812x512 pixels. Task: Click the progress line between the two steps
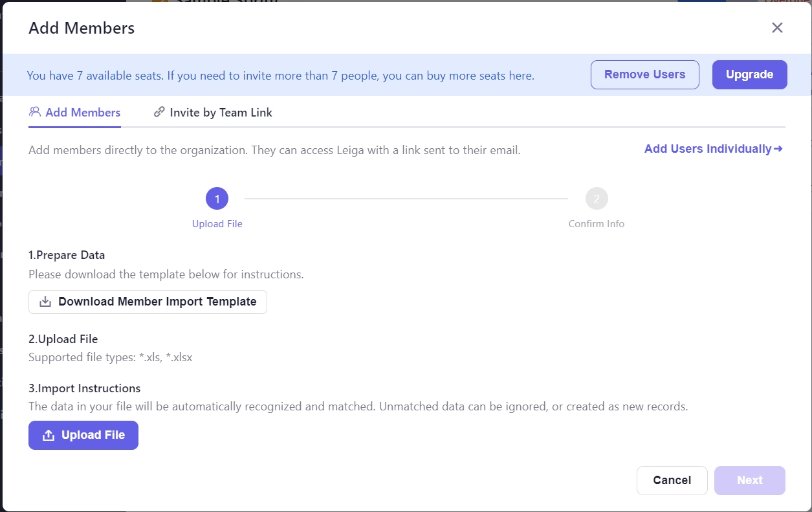click(x=406, y=199)
